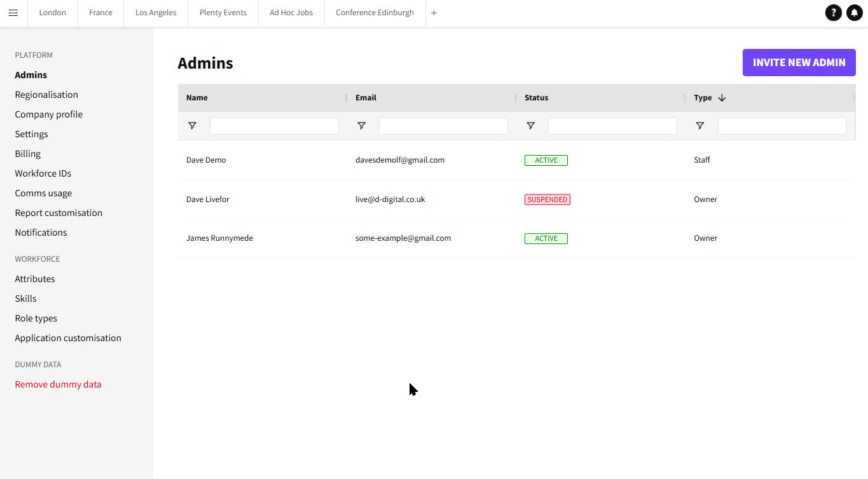The image size is (868, 479).
Task: Sort by the Status column header
Action: (x=536, y=98)
